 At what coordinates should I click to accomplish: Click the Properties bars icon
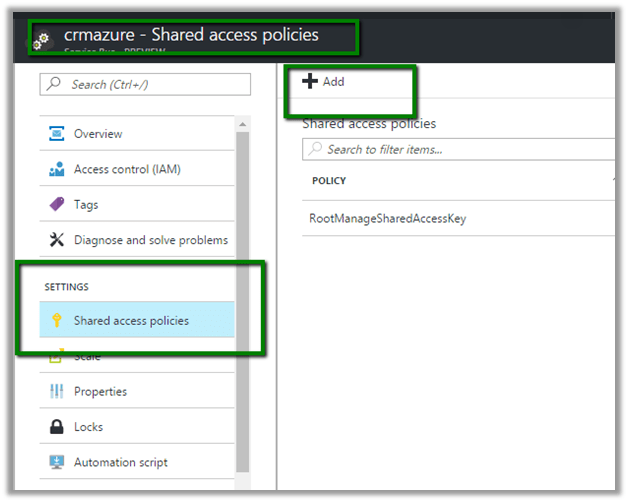tap(56, 392)
